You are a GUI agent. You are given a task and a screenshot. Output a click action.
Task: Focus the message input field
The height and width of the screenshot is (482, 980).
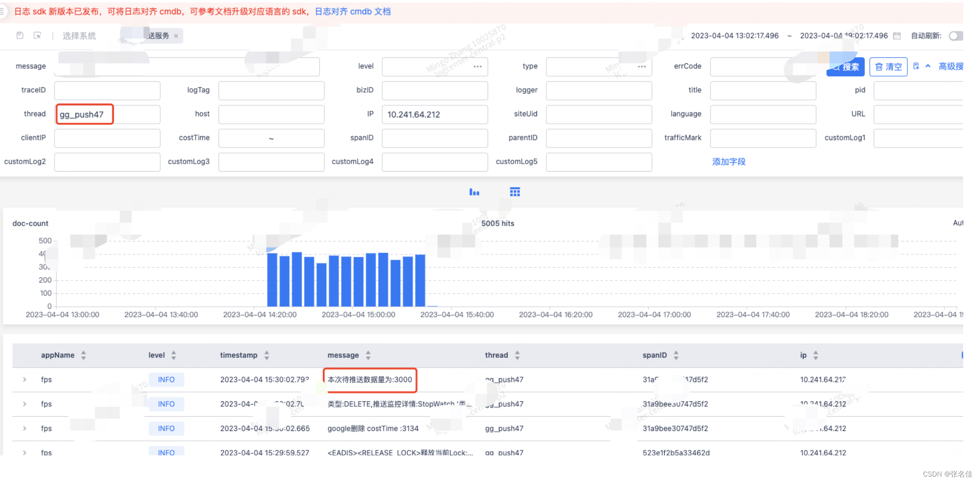click(x=187, y=67)
